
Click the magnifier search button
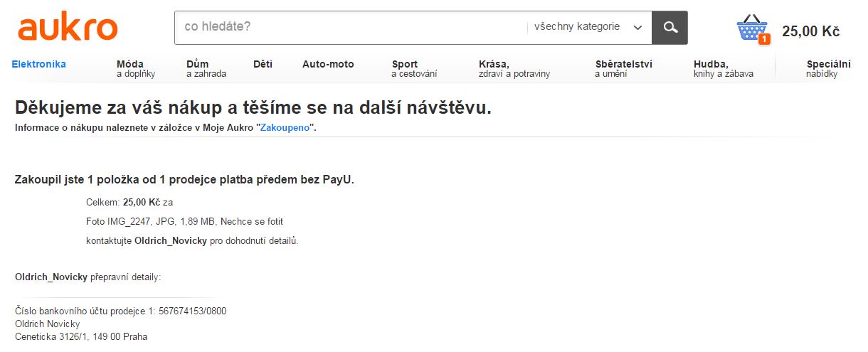click(x=669, y=28)
